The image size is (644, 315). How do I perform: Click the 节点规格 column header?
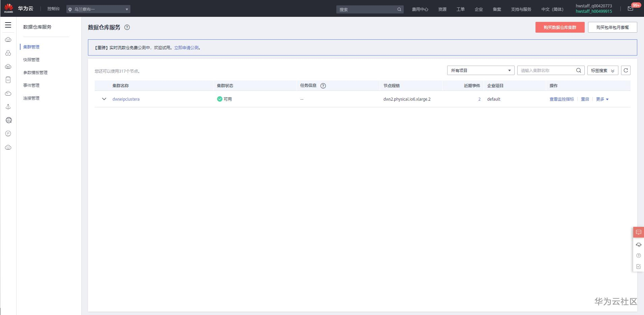pyautogui.click(x=392, y=86)
